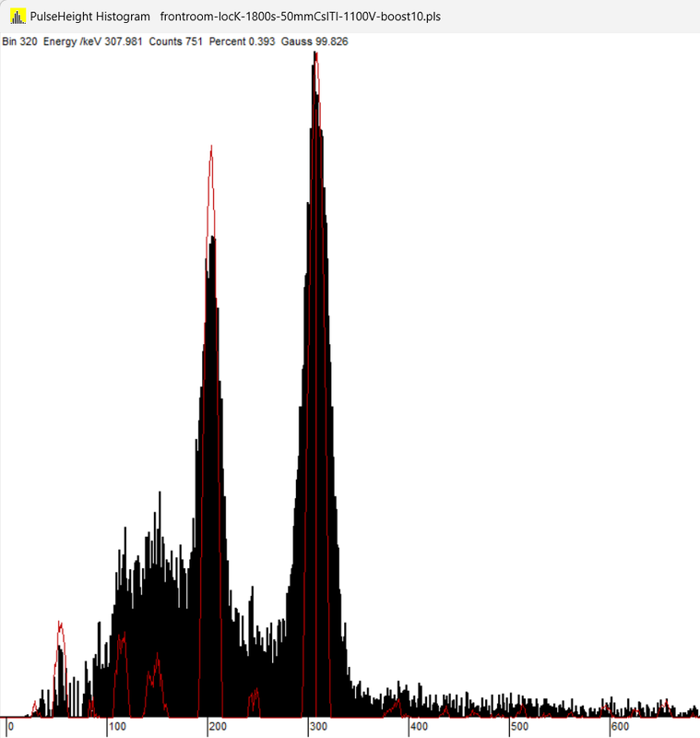Click the x-axis label 400
The image size is (700, 738).
click(419, 726)
